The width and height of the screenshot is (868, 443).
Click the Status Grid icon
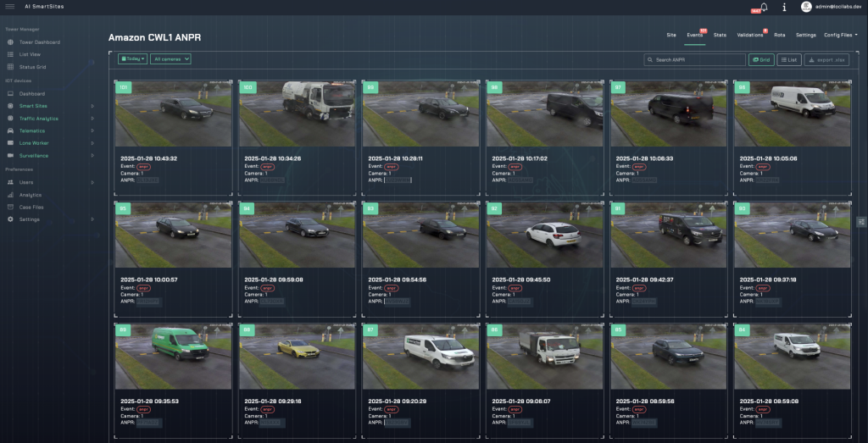(10, 66)
